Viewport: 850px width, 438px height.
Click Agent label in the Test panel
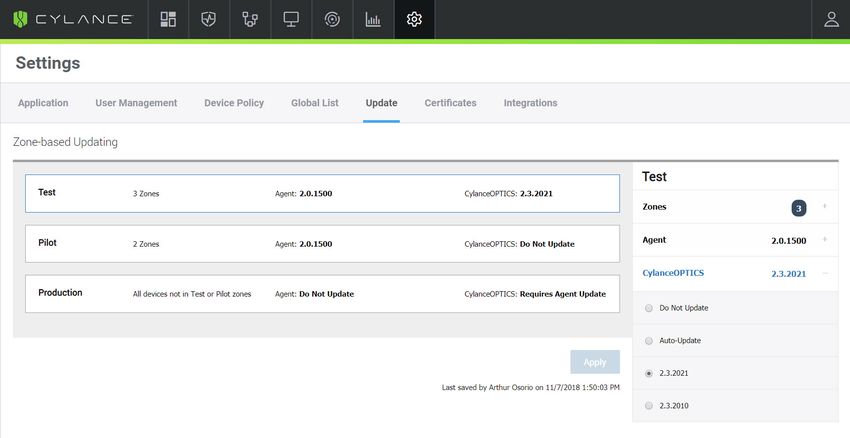654,240
